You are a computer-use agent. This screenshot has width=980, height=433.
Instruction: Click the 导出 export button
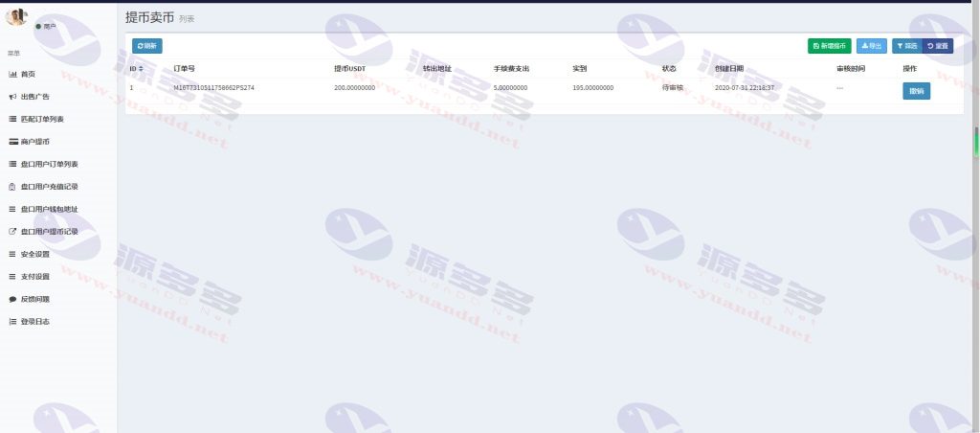[x=871, y=46]
